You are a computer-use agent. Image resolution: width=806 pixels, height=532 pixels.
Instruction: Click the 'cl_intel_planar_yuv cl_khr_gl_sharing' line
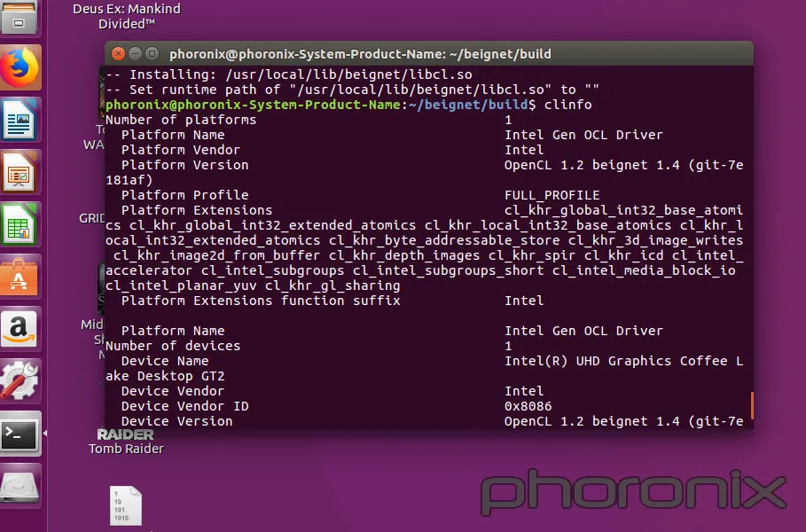253,286
